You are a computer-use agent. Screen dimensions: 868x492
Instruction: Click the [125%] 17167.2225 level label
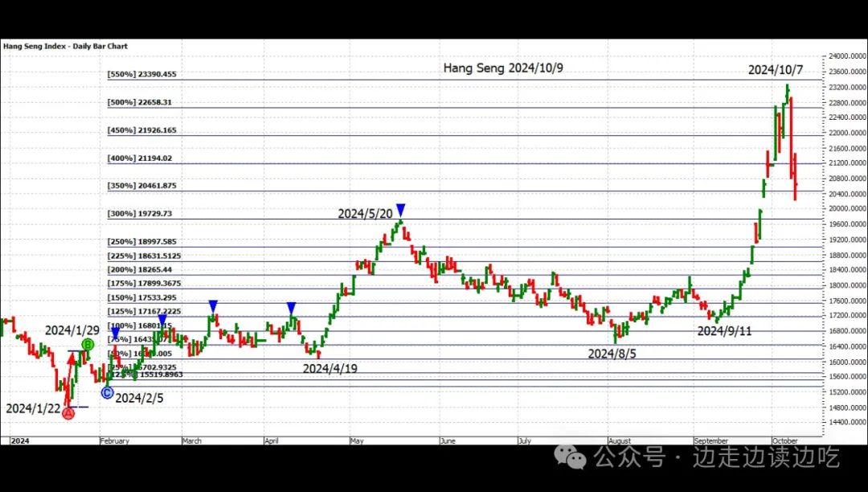coord(145,312)
